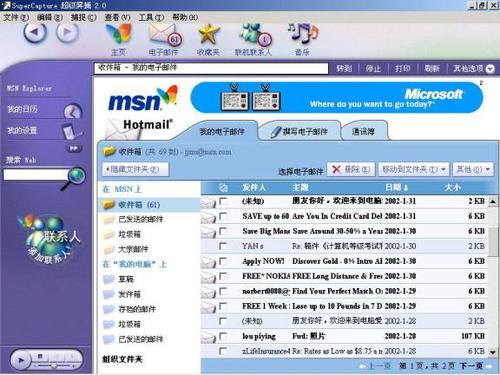Check the box for SAVE up to 60 email

tap(223, 216)
